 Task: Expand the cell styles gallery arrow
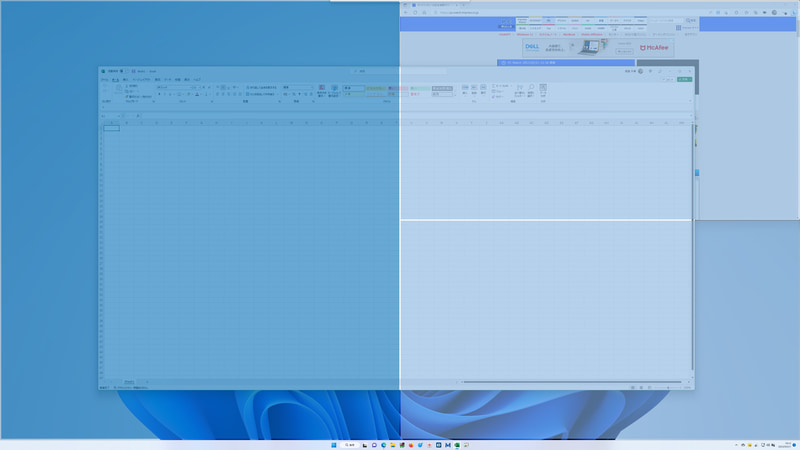tap(455, 94)
